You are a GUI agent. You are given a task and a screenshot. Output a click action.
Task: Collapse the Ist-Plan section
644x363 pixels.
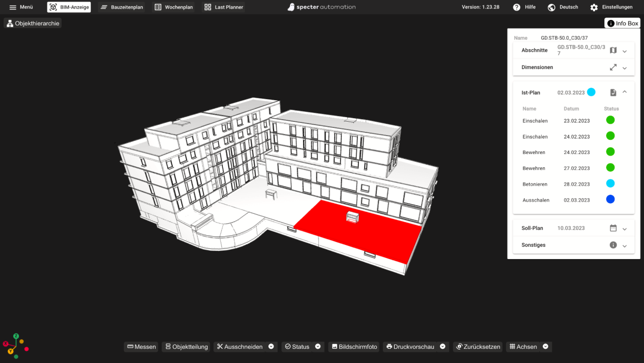625,92
